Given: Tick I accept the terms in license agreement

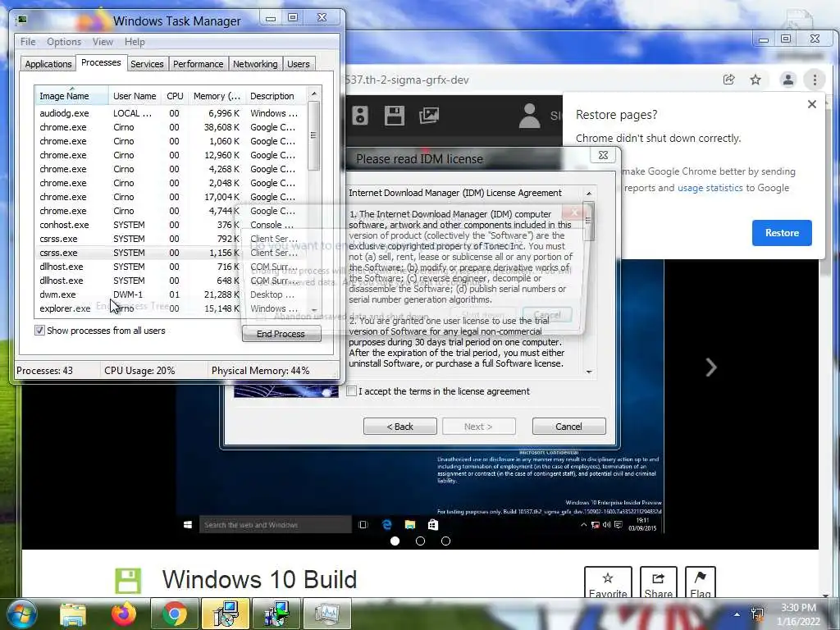Looking at the screenshot, I should pyautogui.click(x=351, y=391).
